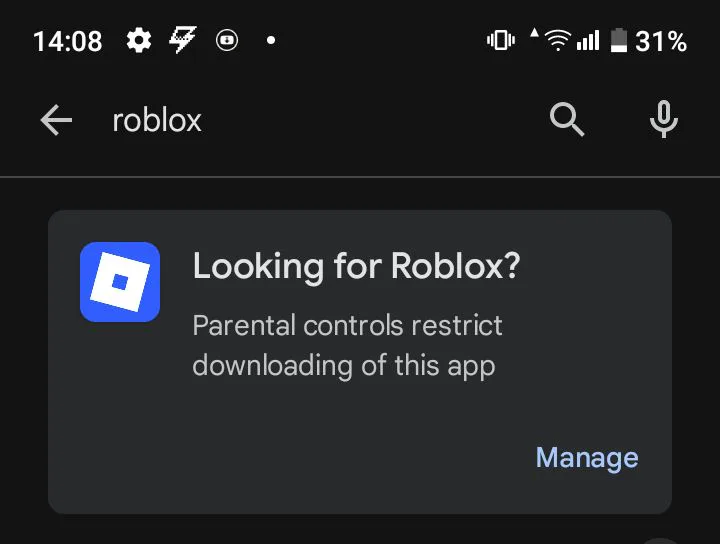The width and height of the screenshot is (720, 544).
Task: Tap the notification overflow dot
Action: pyautogui.click(x=271, y=40)
